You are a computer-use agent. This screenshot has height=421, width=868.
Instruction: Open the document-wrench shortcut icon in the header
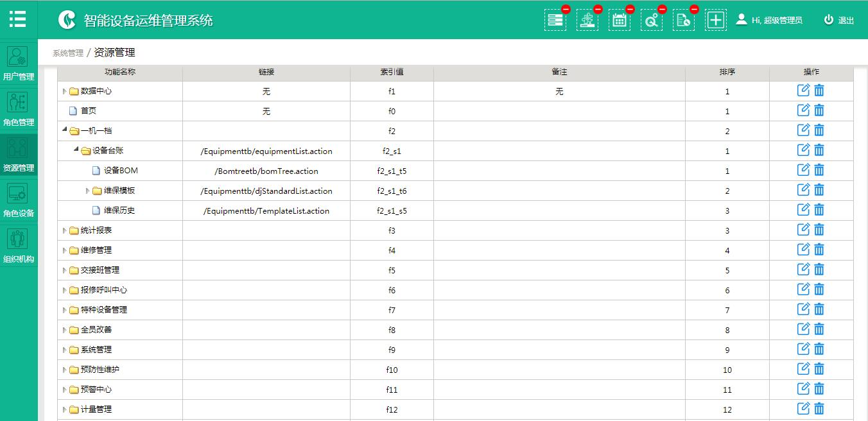click(x=684, y=20)
